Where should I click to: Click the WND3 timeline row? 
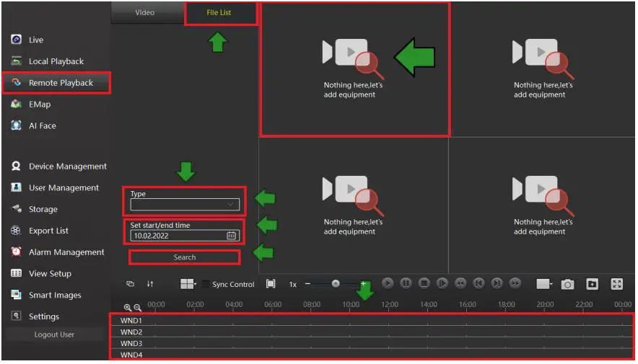coord(372,343)
